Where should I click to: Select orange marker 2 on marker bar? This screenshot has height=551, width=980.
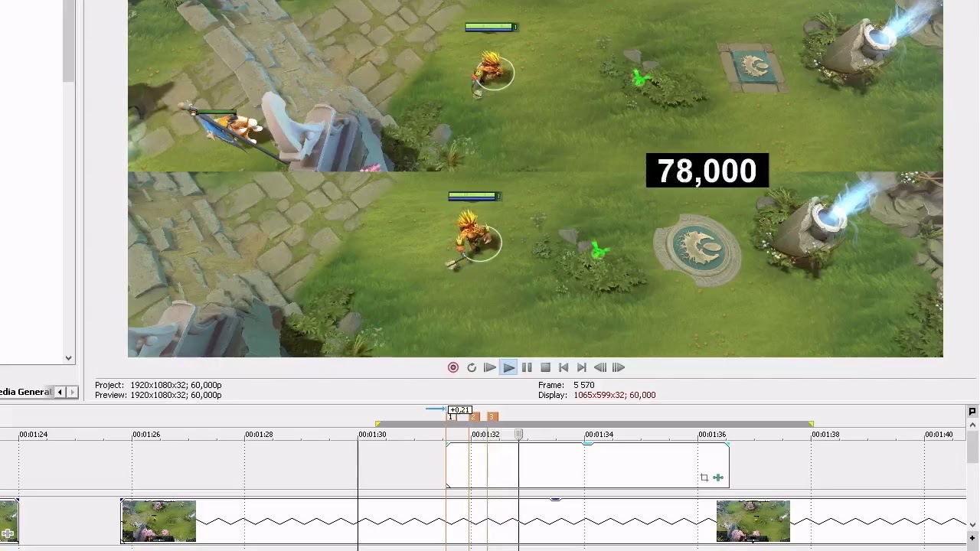[x=473, y=417]
